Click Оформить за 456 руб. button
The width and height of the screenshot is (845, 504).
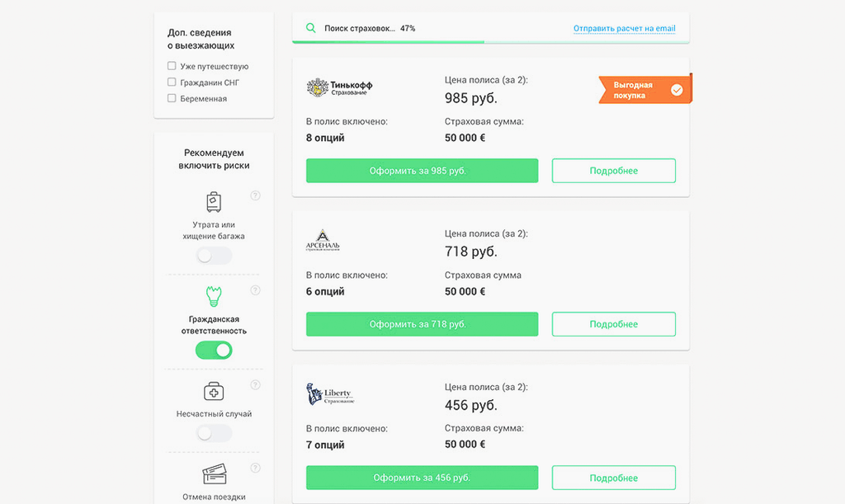pos(422,478)
